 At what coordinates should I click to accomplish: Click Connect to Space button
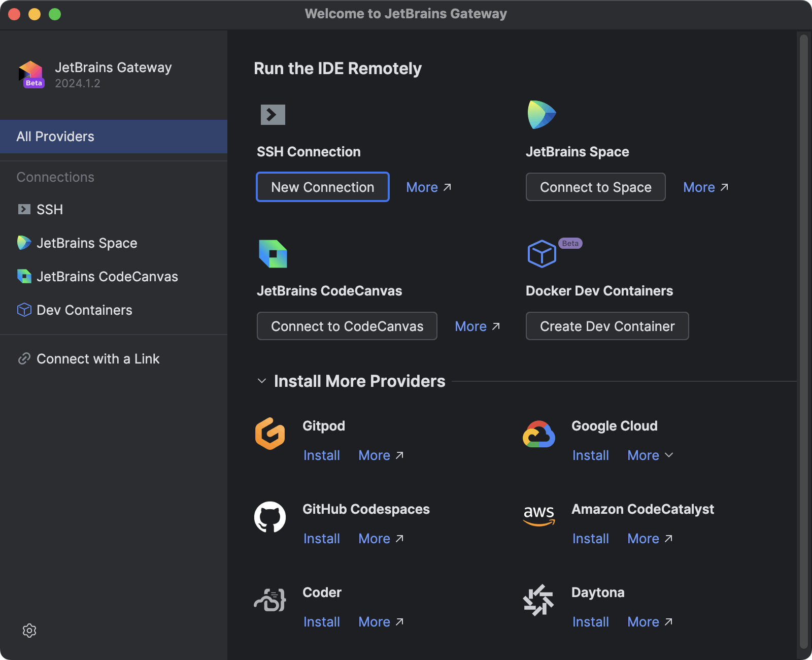[x=596, y=187]
